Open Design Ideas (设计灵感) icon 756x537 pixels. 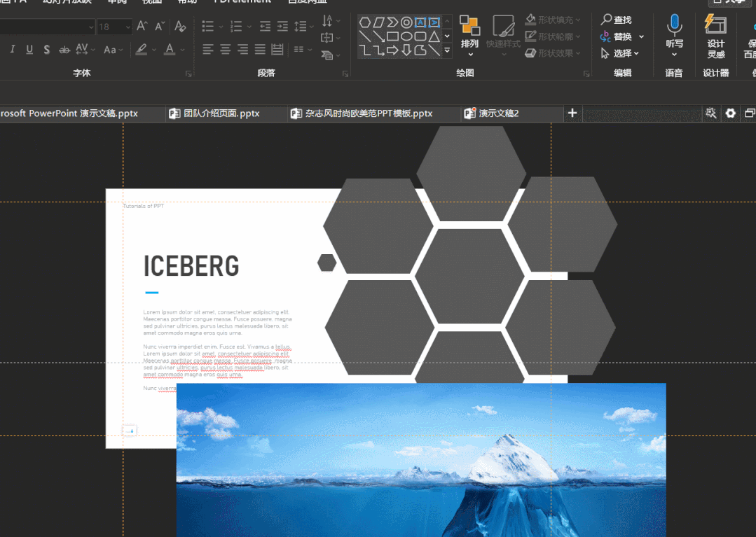715,35
